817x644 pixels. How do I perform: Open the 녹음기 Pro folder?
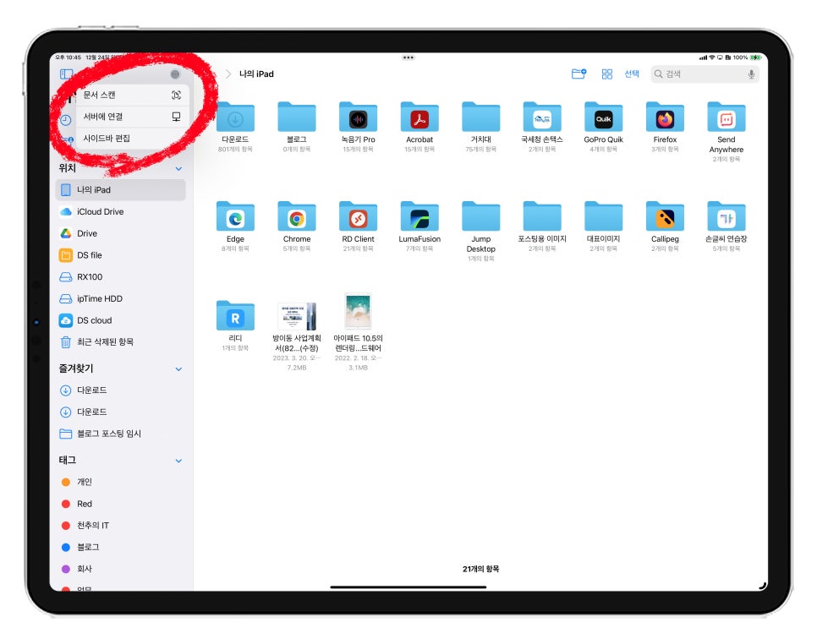click(x=358, y=117)
